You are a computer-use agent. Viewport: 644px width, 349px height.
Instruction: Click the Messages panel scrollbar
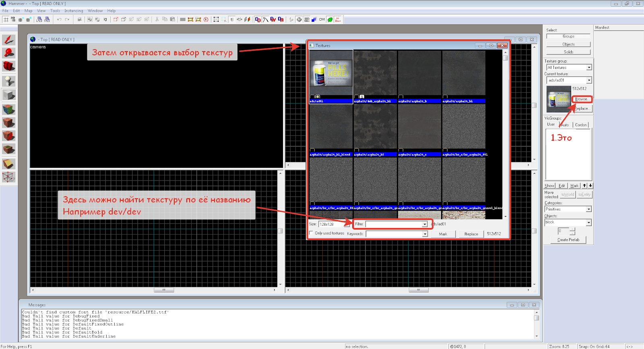point(537,324)
